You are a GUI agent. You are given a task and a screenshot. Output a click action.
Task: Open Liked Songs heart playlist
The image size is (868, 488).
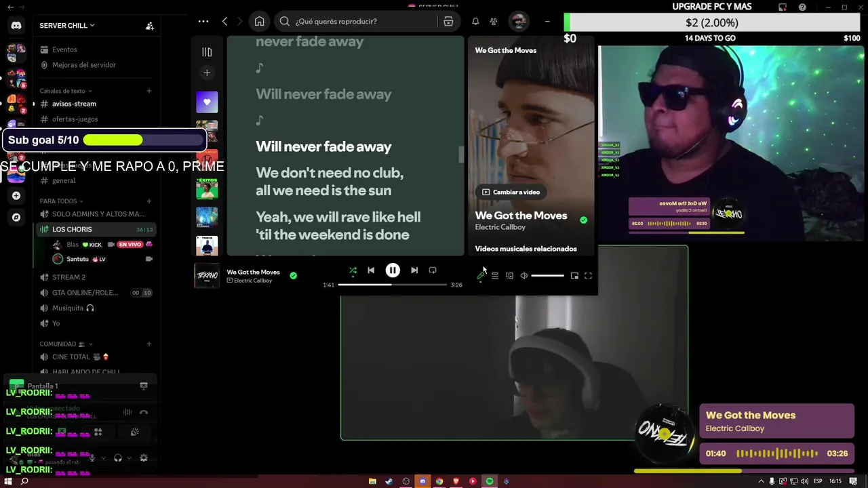point(207,102)
